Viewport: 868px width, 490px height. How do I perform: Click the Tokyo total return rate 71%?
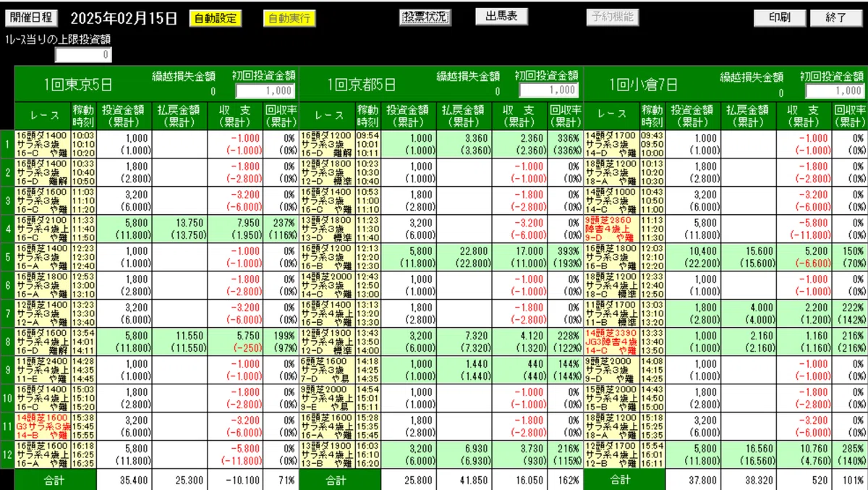pyautogui.click(x=287, y=480)
